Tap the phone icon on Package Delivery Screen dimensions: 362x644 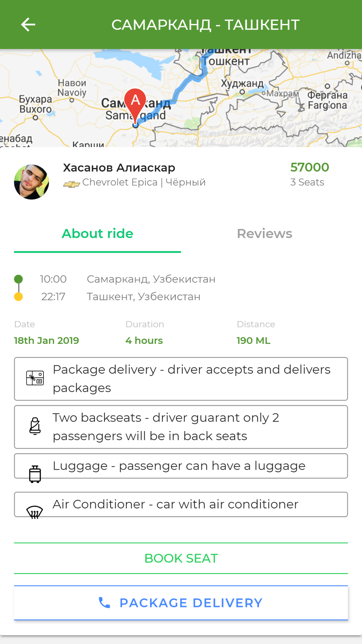[x=104, y=603]
